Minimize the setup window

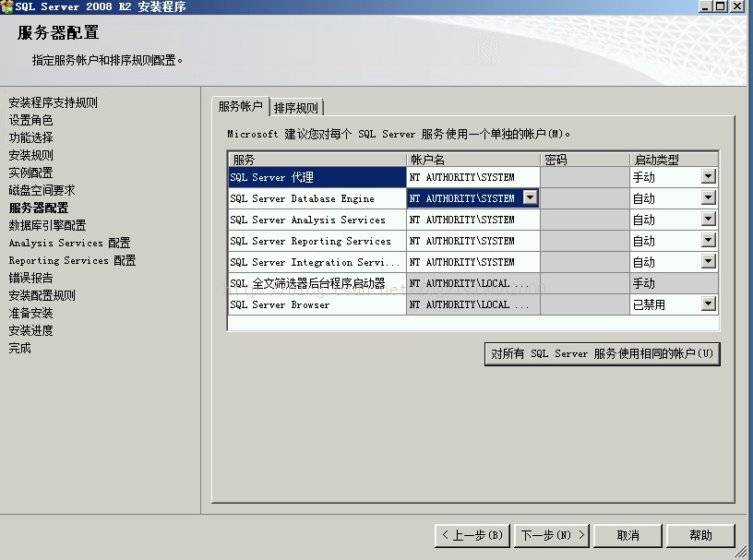tap(705, 6)
